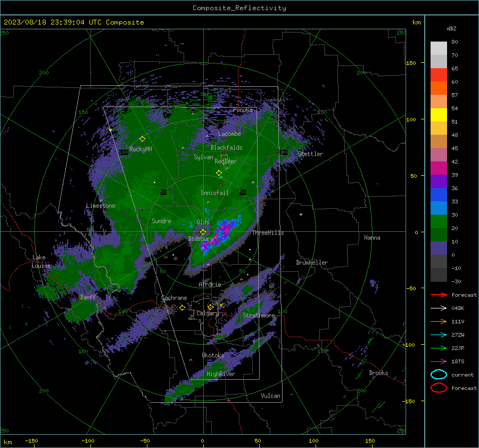The image size is (479, 448).
Task: Click the Lake Louise label
Action: (42, 262)
